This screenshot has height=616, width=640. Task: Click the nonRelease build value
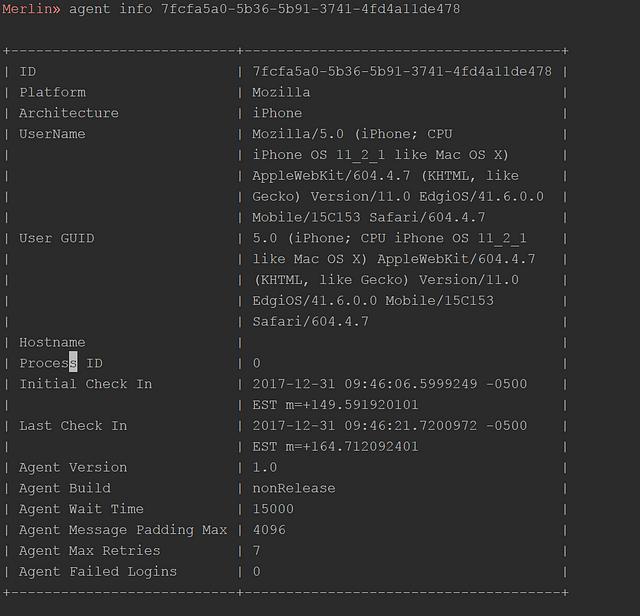[x=294, y=488]
